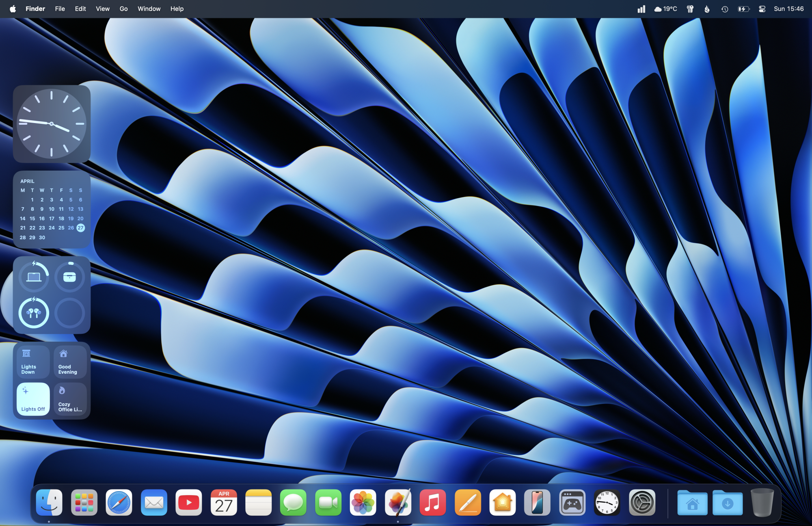Open the Pages app icon
Image resolution: width=812 pixels, height=526 pixels.
468,503
